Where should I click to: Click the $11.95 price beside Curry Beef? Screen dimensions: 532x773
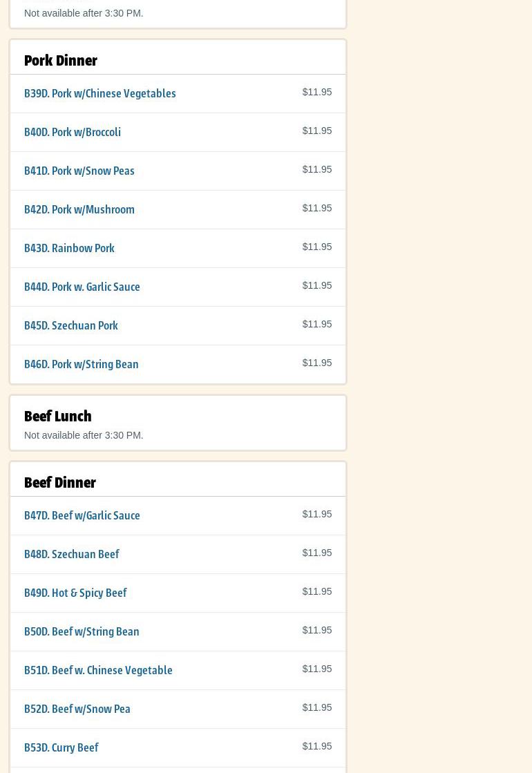(316, 746)
